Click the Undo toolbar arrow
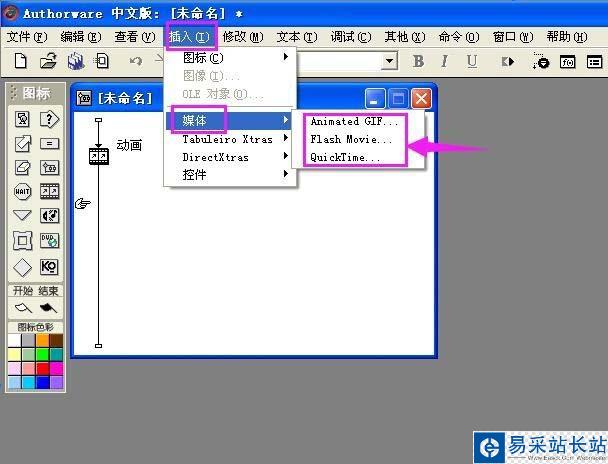The height and width of the screenshot is (464, 608). tap(136, 61)
